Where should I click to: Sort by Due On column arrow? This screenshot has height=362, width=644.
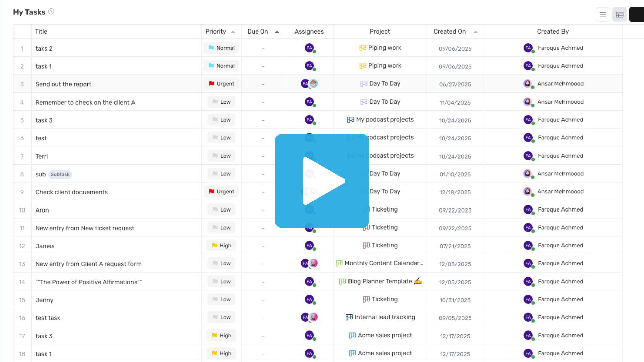[277, 32]
